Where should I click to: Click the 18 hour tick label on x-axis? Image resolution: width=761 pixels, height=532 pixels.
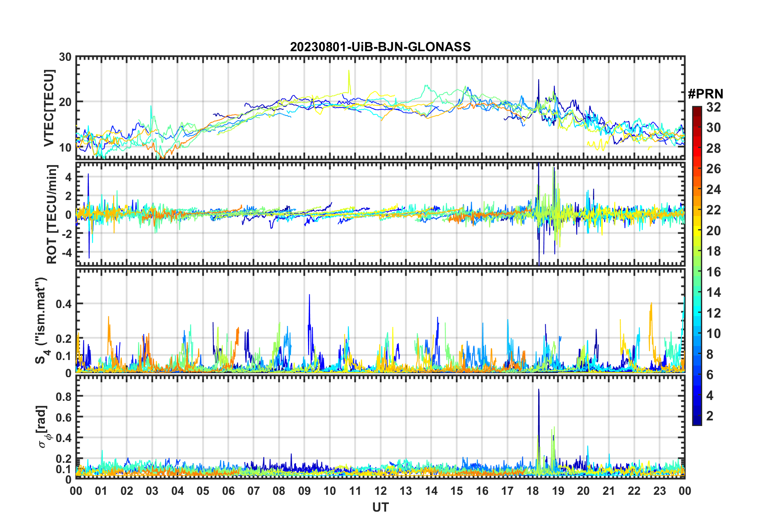[x=533, y=491]
